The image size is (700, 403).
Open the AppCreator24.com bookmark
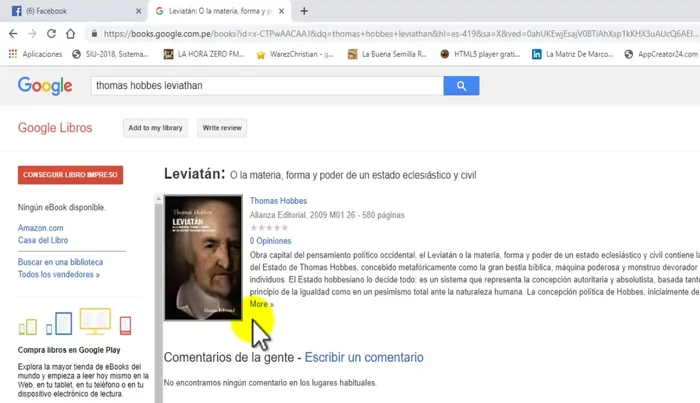coord(661,54)
